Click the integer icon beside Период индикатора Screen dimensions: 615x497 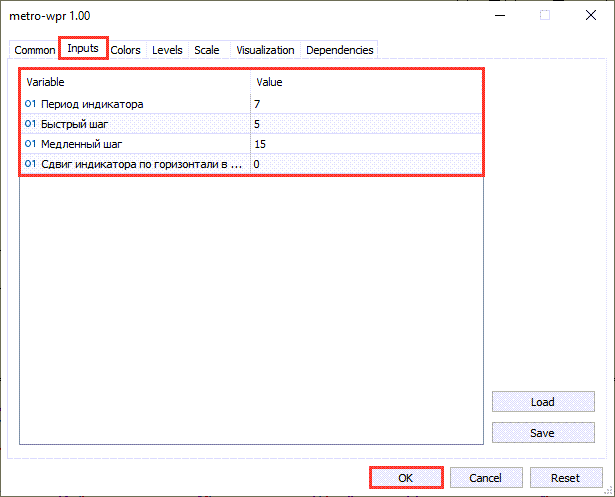tap(30, 104)
